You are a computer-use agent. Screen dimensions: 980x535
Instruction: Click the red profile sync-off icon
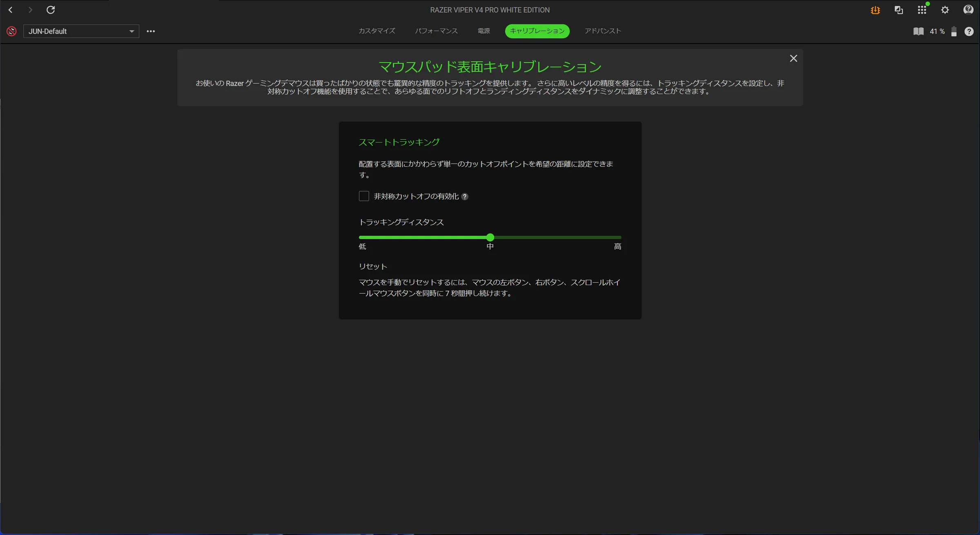[x=11, y=31]
